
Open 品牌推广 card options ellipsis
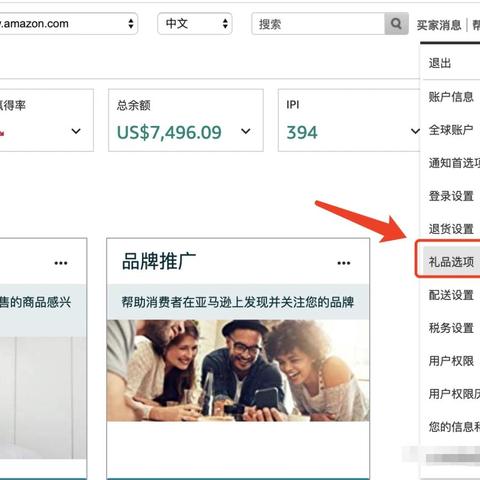point(344,263)
